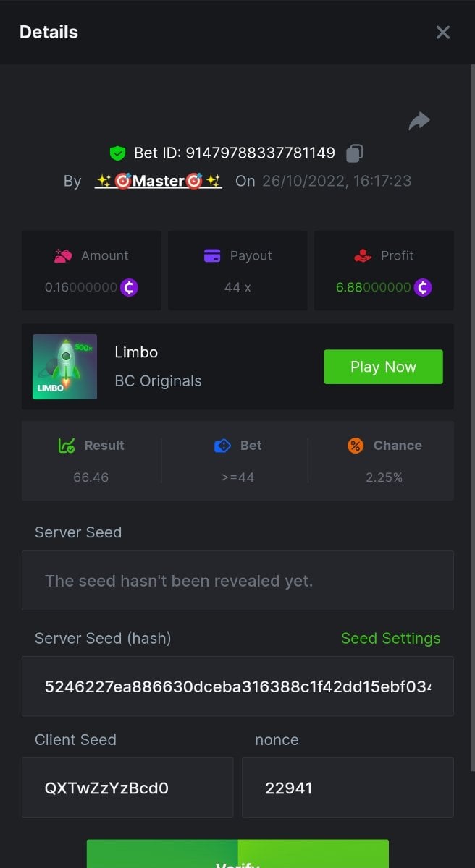Viewport: 475px width, 868px height.
Task: Click the Result chart icon
Action: [x=66, y=446]
